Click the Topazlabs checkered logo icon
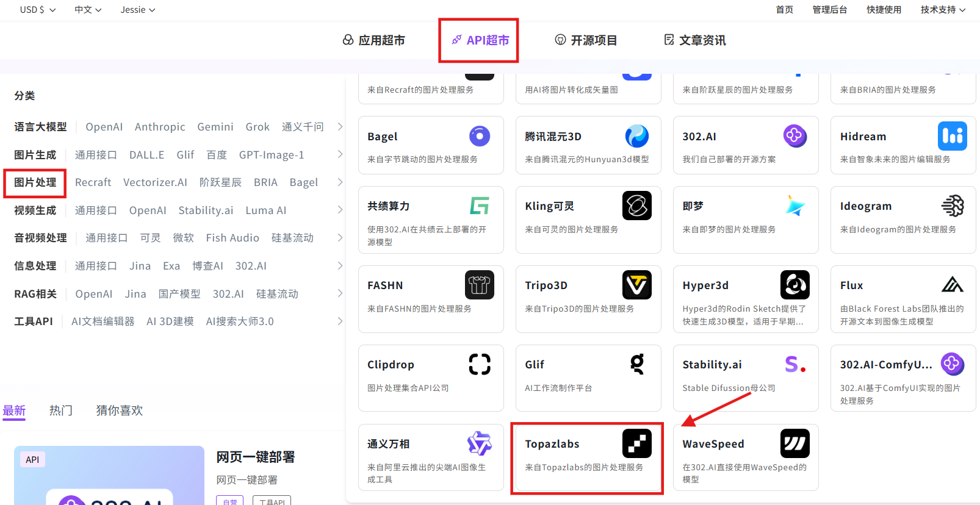This screenshot has width=980, height=505. (x=636, y=443)
